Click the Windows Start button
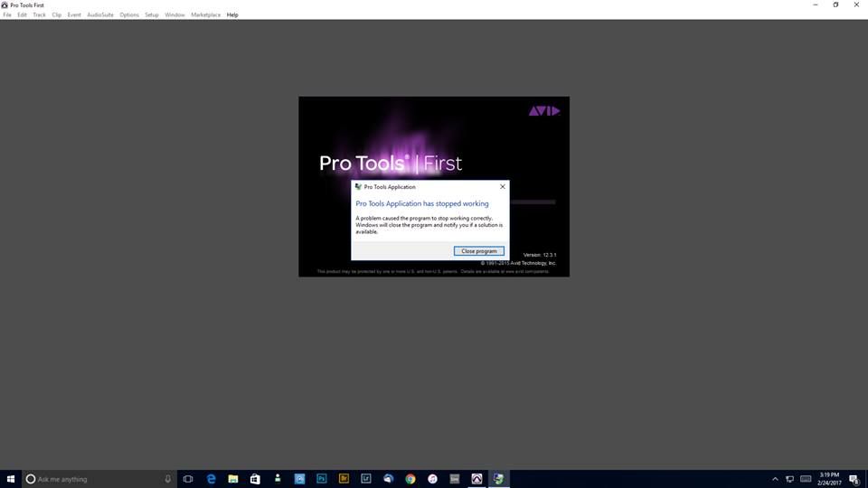868x488 pixels. pos(11,479)
